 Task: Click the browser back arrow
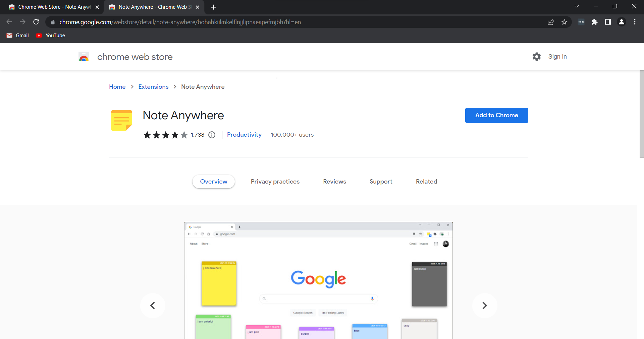point(9,22)
